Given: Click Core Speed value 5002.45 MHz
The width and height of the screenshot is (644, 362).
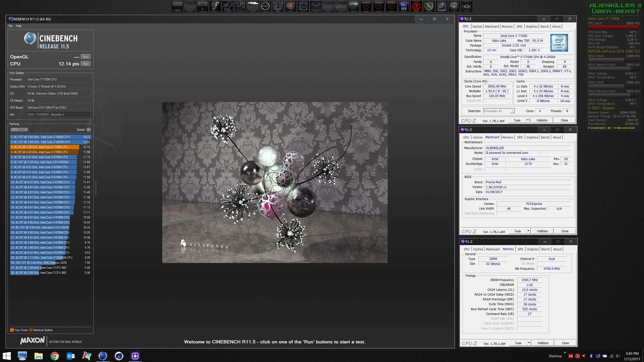Looking at the screenshot, I should [x=497, y=86].
